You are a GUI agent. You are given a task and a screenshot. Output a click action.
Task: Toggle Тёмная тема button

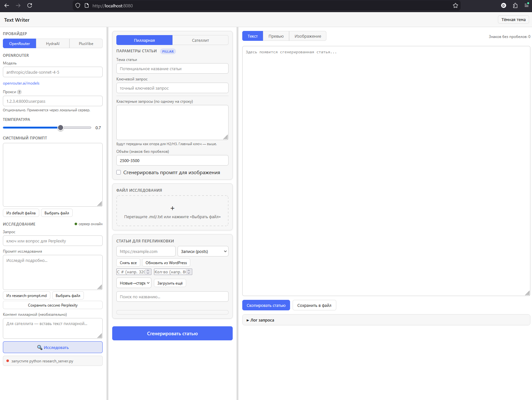pyautogui.click(x=514, y=19)
